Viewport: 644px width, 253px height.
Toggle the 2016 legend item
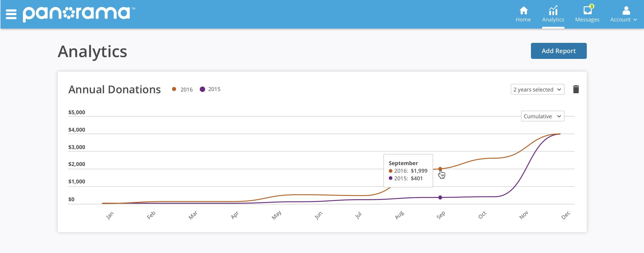tap(182, 89)
